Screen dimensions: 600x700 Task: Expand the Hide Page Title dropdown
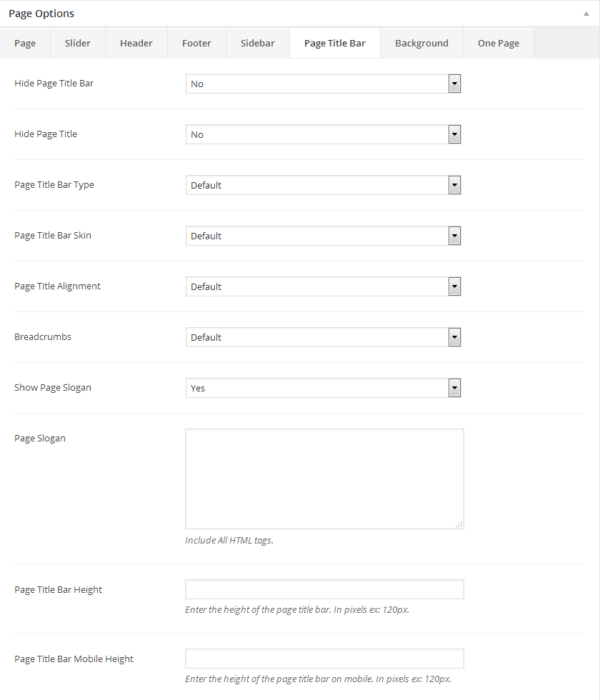[323, 134]
